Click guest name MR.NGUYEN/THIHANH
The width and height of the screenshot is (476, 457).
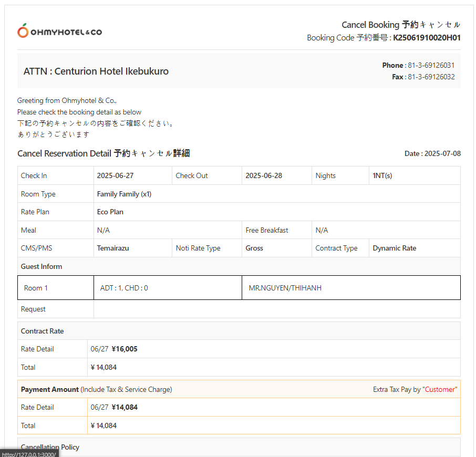pyautogui.click(x=285, y=288)
